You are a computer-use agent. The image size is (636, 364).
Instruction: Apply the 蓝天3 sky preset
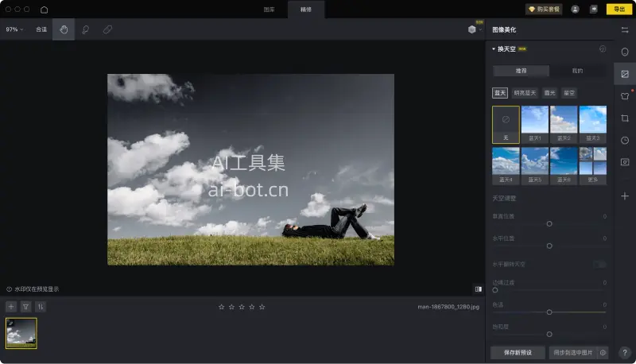tap(593, 125)
